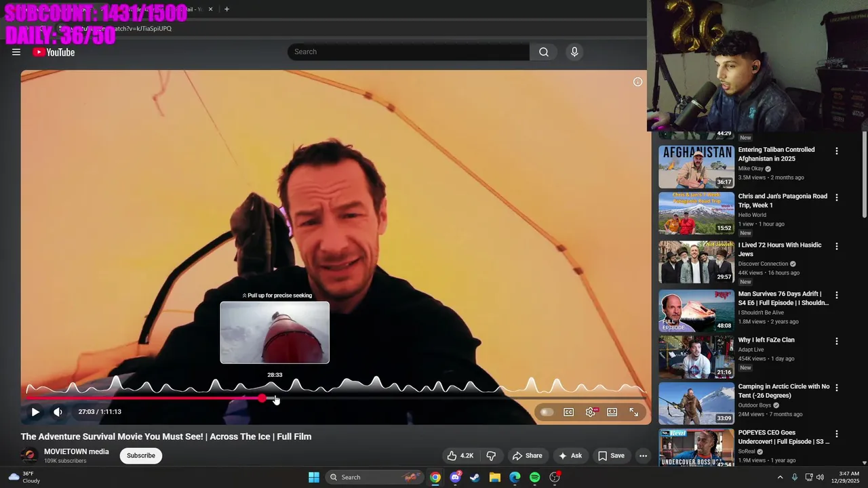The width and height of the screenshot is (868, 488).
Task: Open options for POPEYES CEO video
Action: 836,434
